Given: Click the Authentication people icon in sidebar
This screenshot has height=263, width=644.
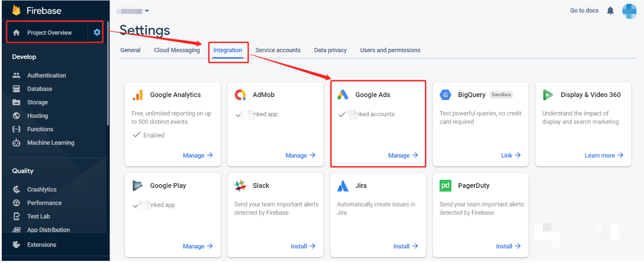Looking at the screenshot, I should [17, 75].
